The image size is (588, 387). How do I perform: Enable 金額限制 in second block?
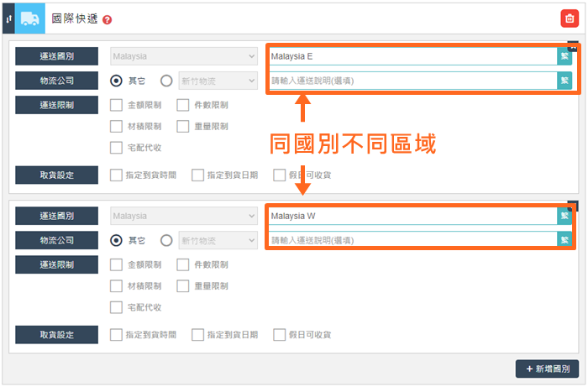pyautogui.click(x=116, y=264)
